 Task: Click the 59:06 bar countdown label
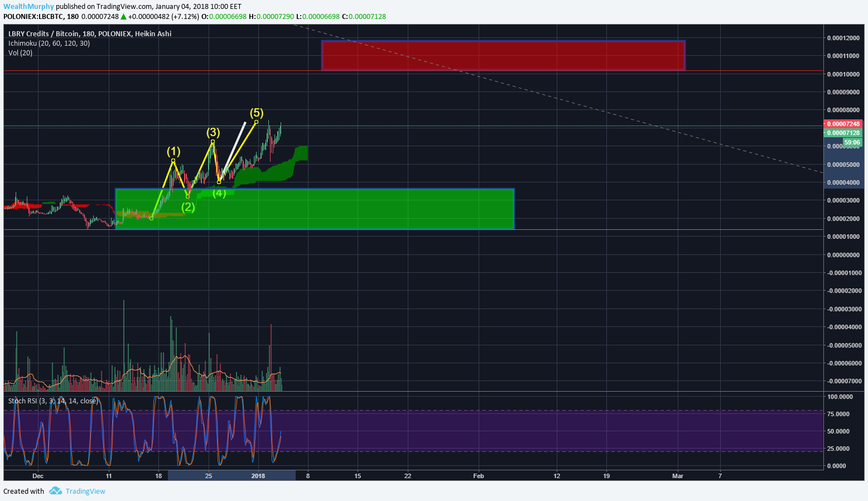pyautogui.click(x=852, y=142)
